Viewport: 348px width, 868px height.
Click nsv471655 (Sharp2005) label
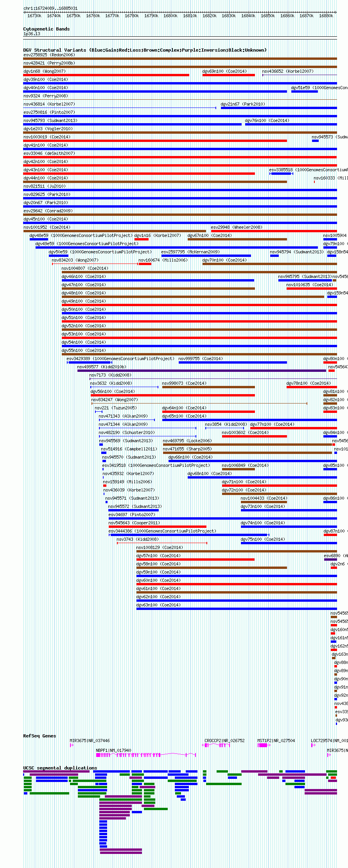[x=187, y=449]
